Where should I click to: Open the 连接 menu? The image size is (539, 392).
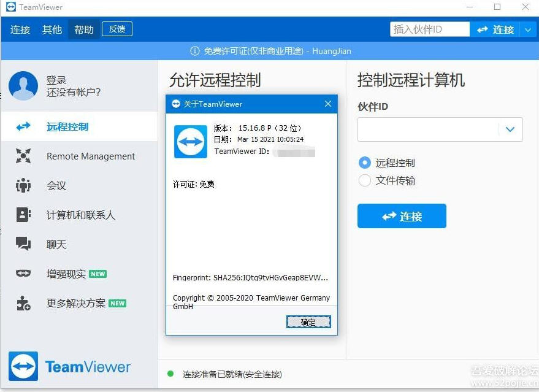coord(20,29)
